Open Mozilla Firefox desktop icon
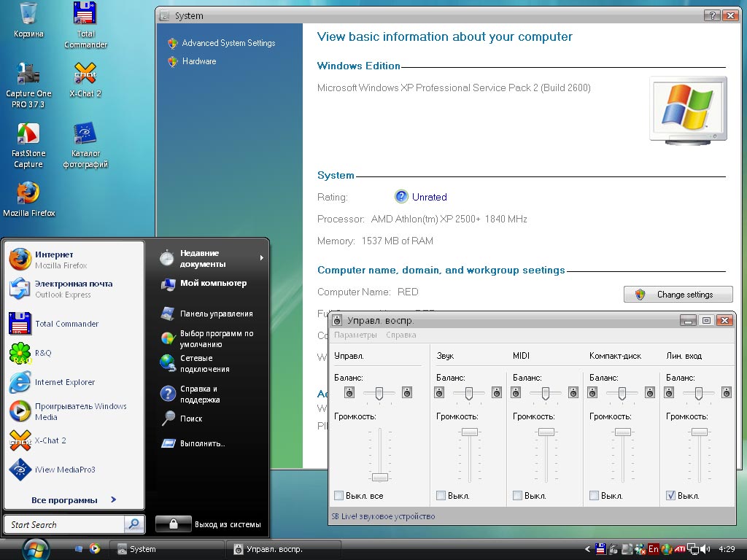 click(x=28, y=200)
